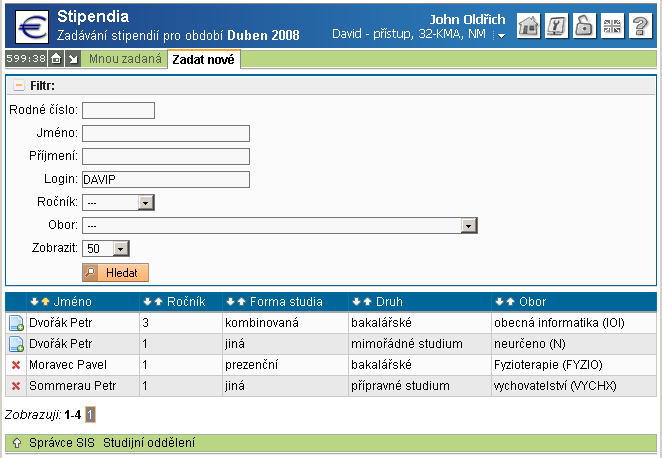The image size is (662, 458).
Task: Click the add stipend icon for Dvořák Petr, ročník 3
Action: (16, 323)
